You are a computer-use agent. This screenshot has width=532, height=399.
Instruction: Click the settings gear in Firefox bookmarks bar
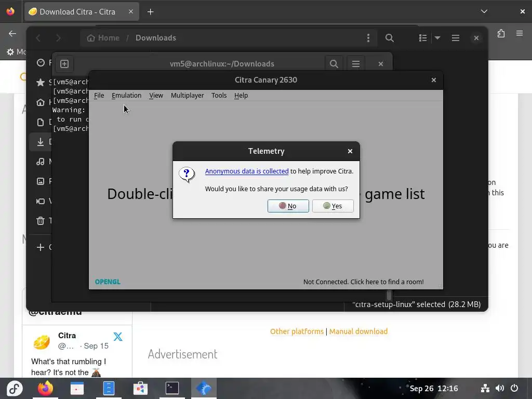(10, 52)
